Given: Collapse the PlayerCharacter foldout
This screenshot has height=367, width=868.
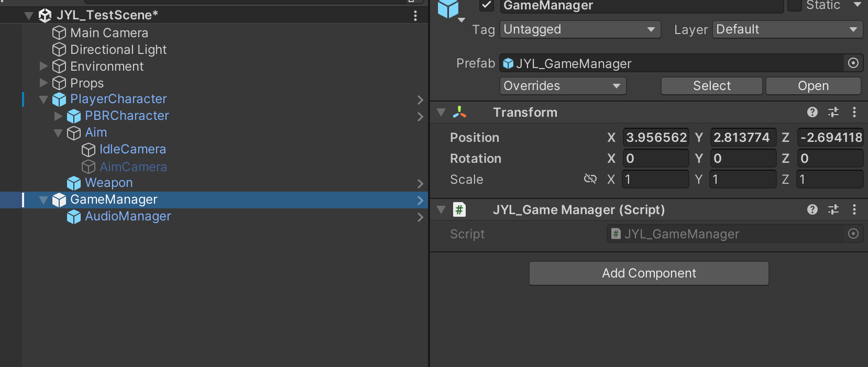Looking at the screenshot, I should [43, 99].
